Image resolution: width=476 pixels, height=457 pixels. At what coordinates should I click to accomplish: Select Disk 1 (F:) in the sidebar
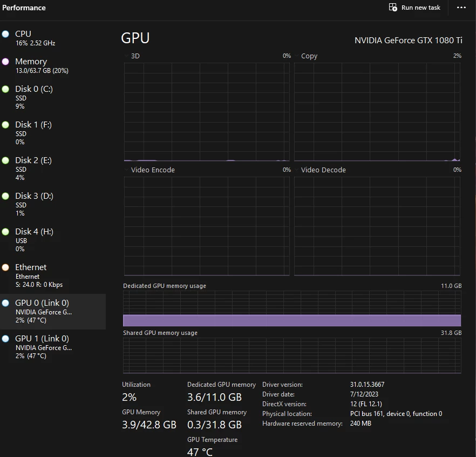tap(53, 133)
